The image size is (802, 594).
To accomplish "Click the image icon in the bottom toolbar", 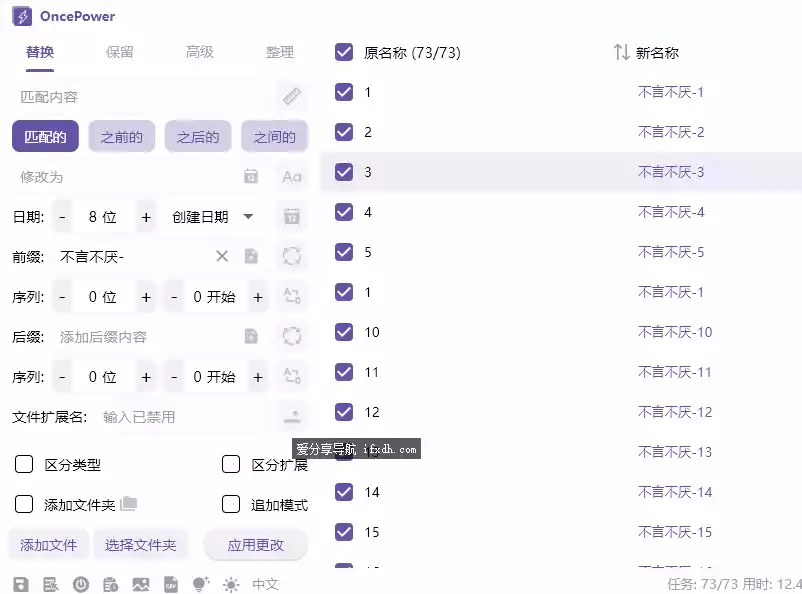I will tap(142, 585).
